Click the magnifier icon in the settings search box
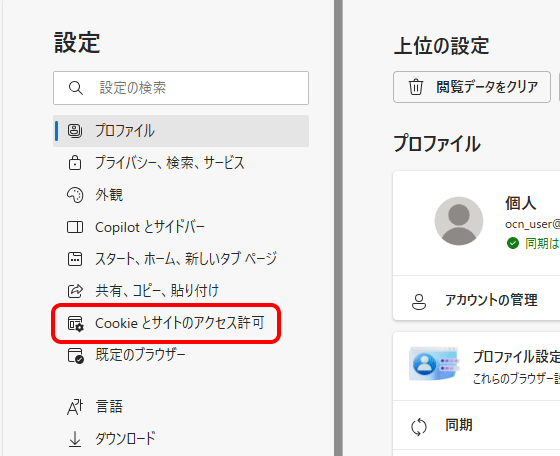The image size is (560, 456). pyautogui.click(x=76, y=88)
